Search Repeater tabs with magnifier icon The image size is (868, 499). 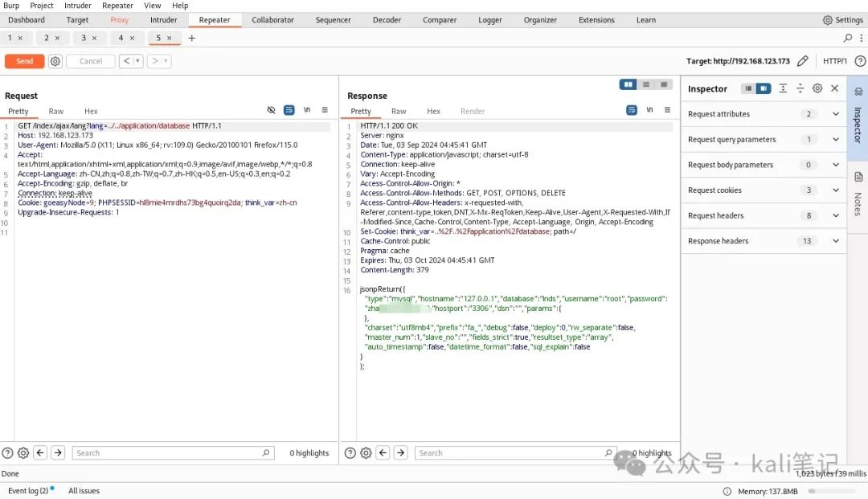point(848,39)
